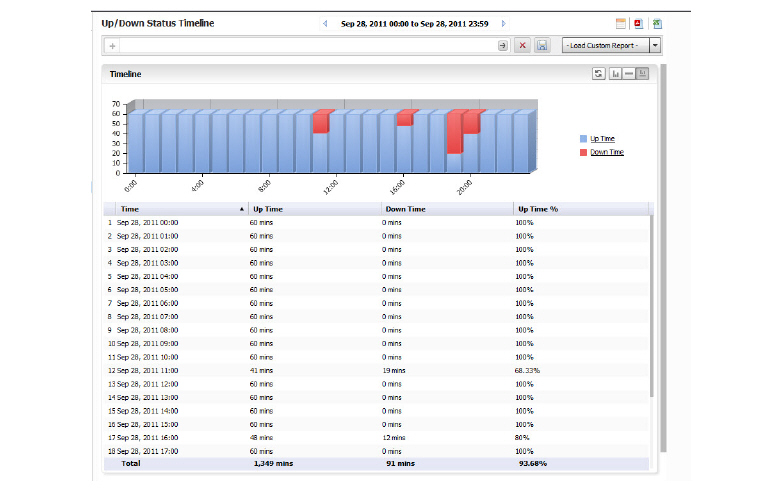
Task: Select row Sep 28, 2011 00:00
Action: coord(377,223)
